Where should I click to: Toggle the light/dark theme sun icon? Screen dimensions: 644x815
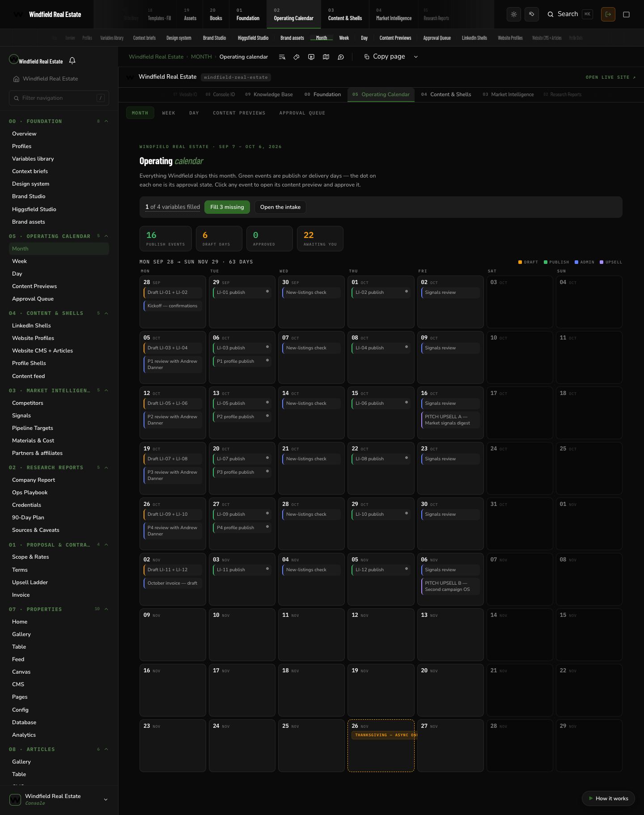(x=514, y=14)
